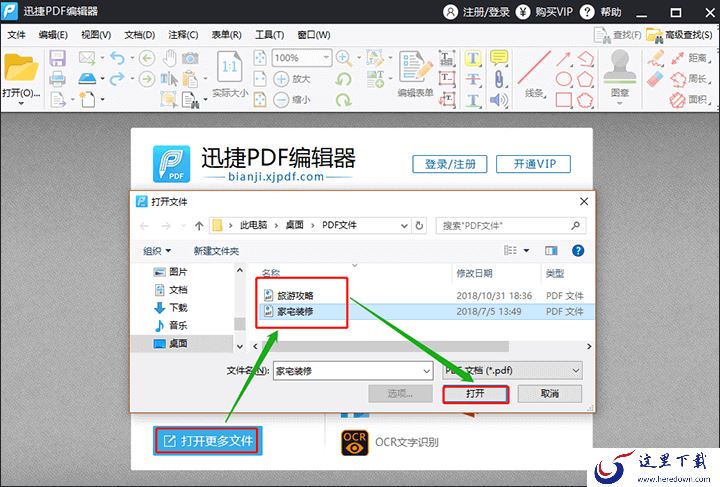Click the 取消 cancel button

[x=550, y=394]
